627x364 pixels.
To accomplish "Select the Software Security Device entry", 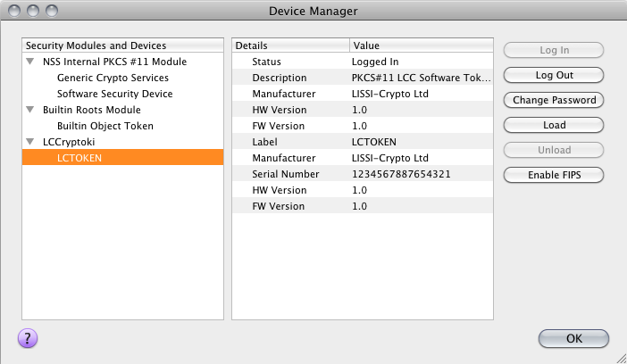I will click(114, 94).
